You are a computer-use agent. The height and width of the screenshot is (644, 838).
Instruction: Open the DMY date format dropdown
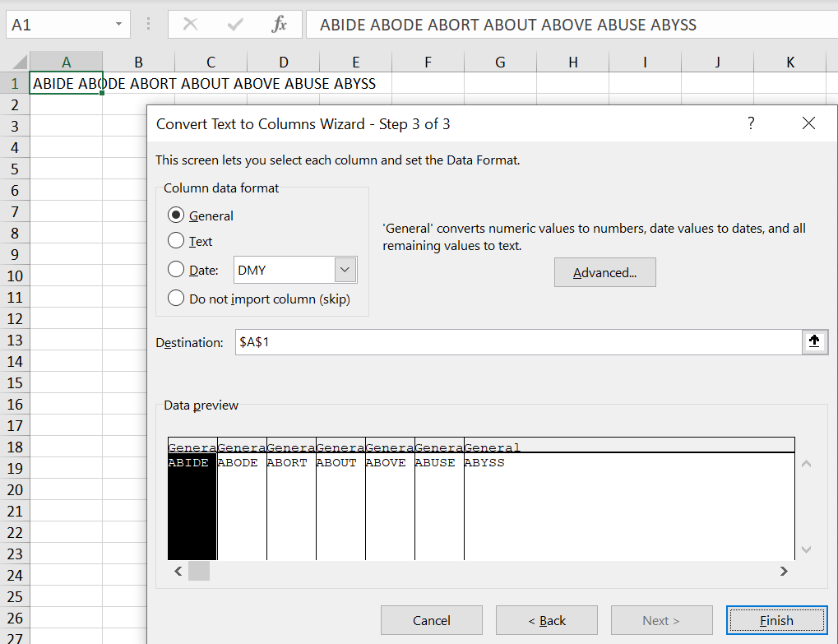[x=345, y=270]
